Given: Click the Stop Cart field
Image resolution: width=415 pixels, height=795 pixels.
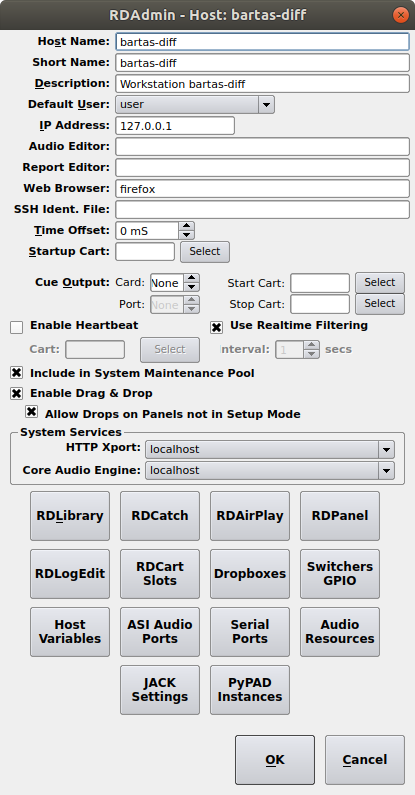Looking at the screenshot, I should pyautogui.click(x=320, y=304).
